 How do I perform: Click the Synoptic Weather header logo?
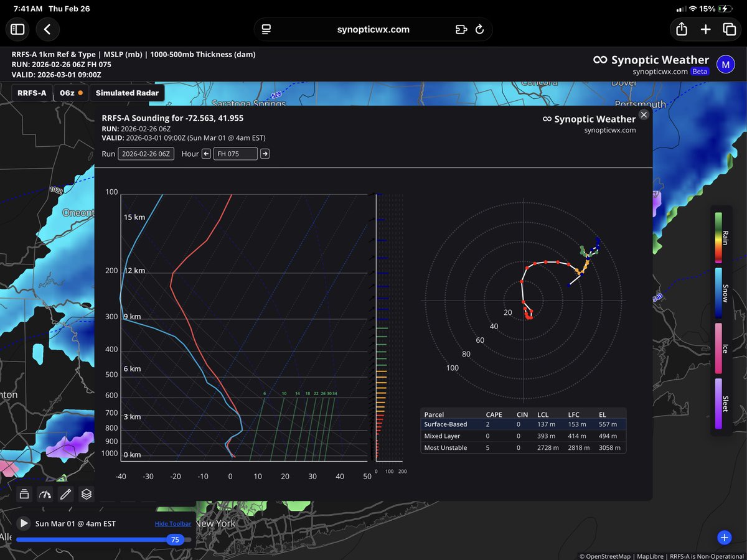pyautogui.click(x=651, y=60)
